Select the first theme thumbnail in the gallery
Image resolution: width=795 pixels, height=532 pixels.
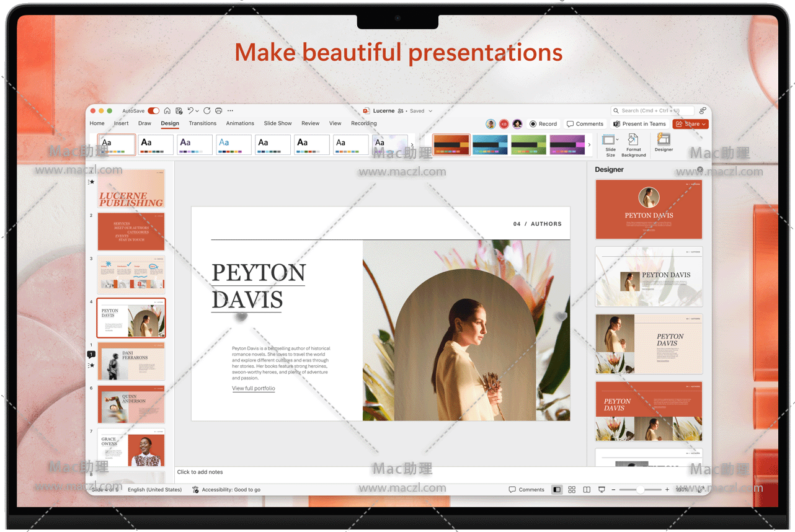pos(117,145)
